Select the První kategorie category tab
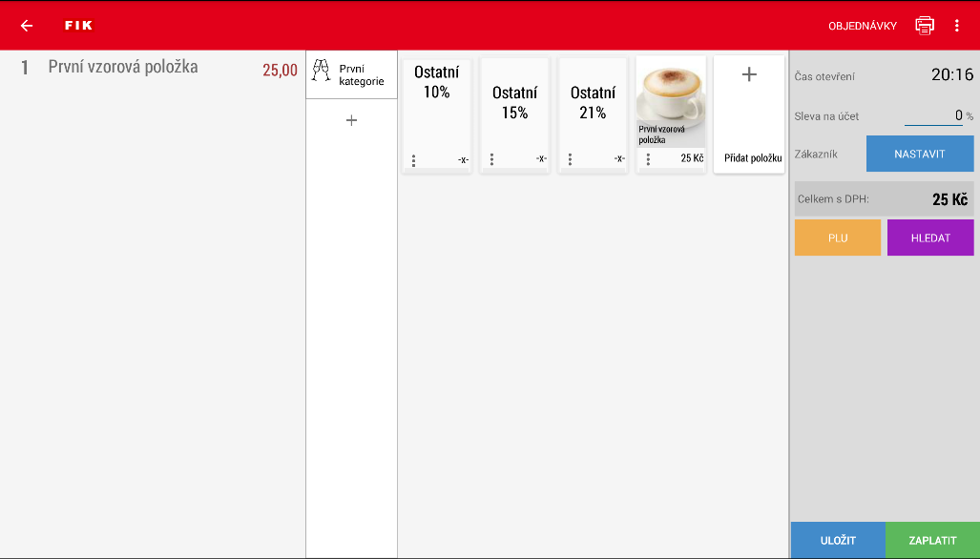980x559 pixels. pos(360,74)
